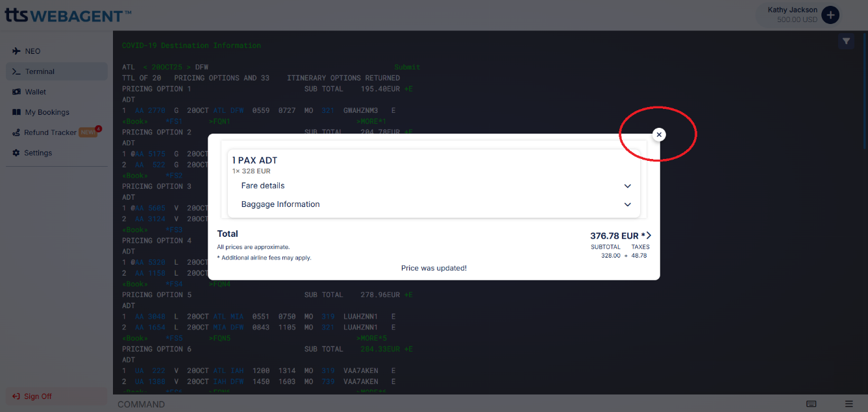The height and width of the screenshot is (412, 868).
Task: Click the 20OCT25 date in terminal
Action: pos(167,67)
